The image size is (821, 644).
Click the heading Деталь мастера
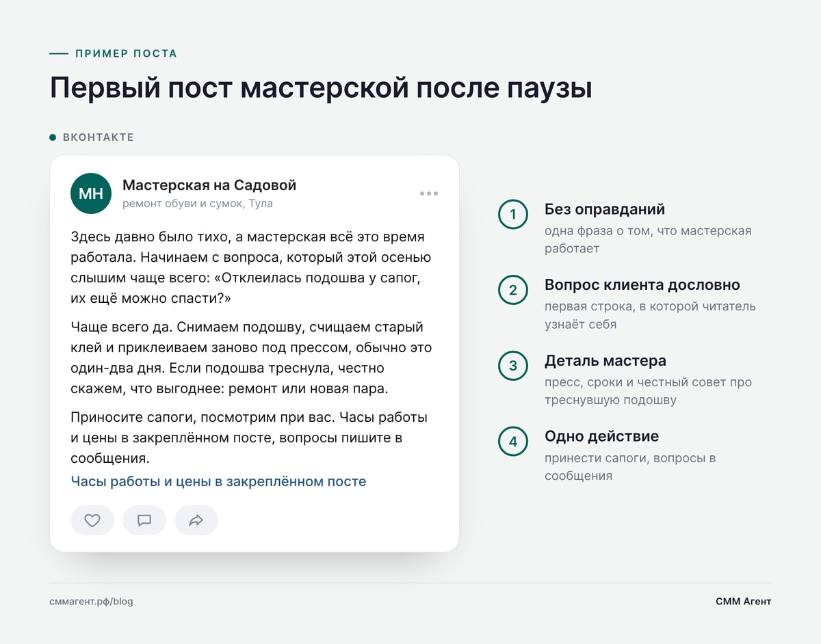605,361
